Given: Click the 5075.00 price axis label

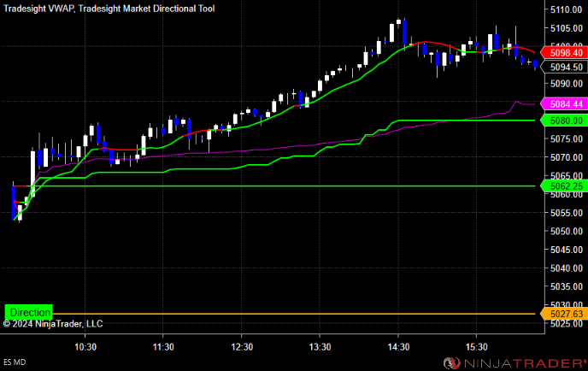Looking at the screenshot, I should [567, 139].
